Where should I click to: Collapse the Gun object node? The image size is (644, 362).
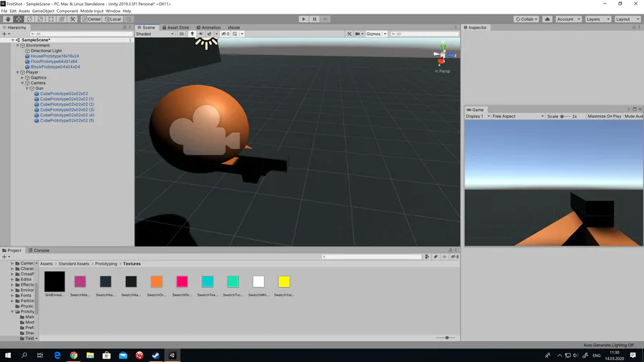coord(27,88)
